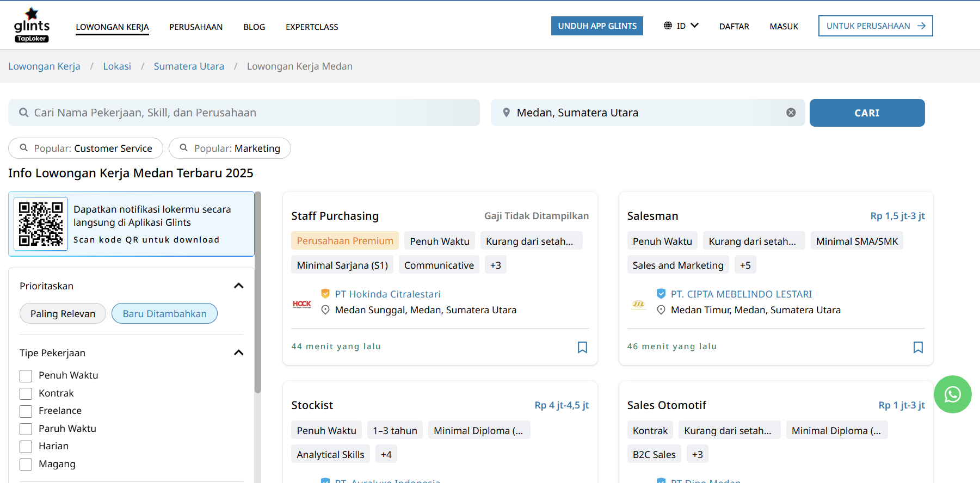Check the Freelance job type box

point(26,411)
